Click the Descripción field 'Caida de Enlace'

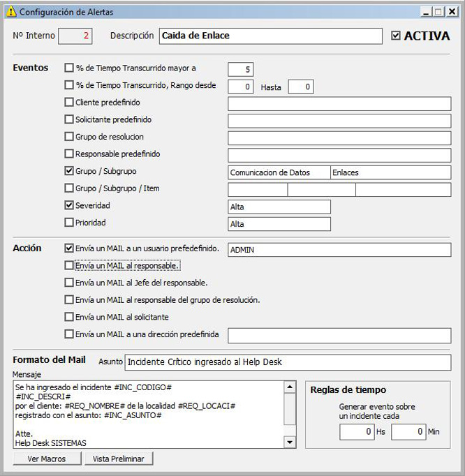click(x=270, y=36)
